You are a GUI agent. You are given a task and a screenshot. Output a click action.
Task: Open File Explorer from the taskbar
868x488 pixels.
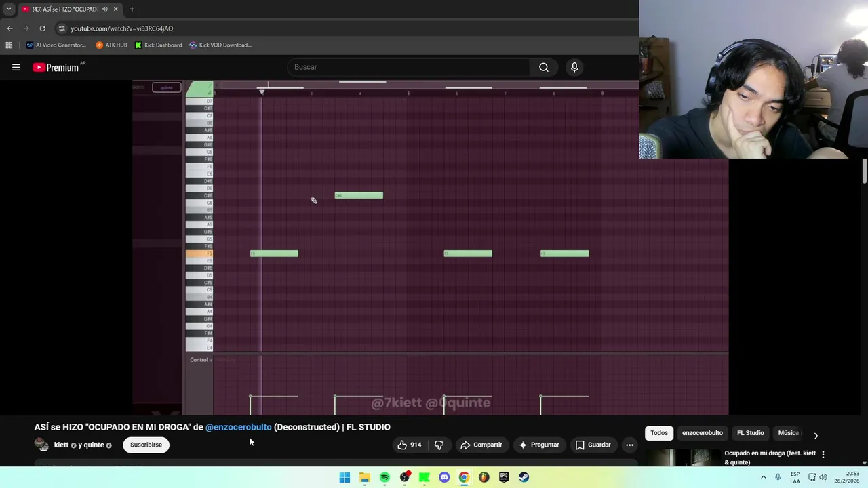tap(365, 477)
